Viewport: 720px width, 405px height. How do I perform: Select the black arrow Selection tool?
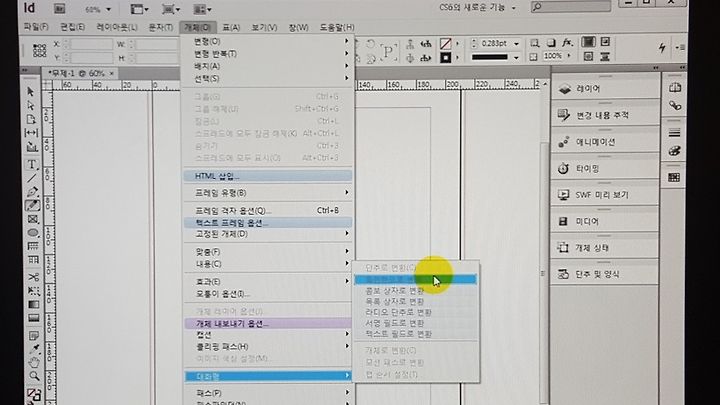pyautogui.click(x=31, y=92)
